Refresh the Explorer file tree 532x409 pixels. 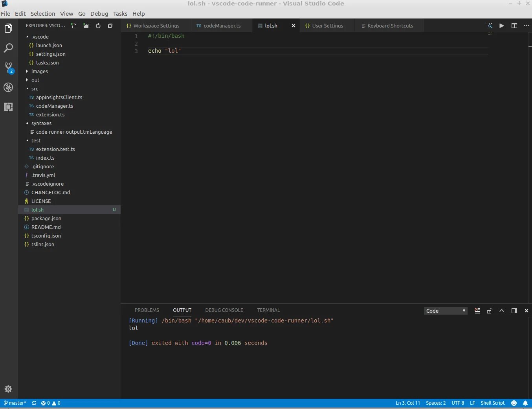[98, 26]
